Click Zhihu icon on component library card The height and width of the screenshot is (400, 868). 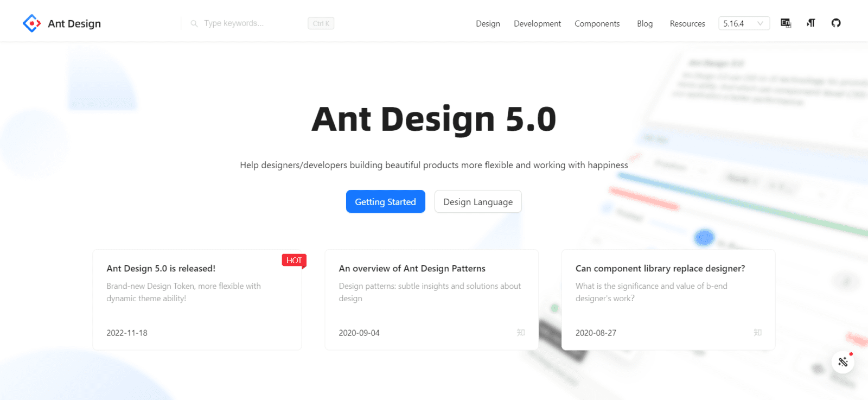(x=758, y=333)
